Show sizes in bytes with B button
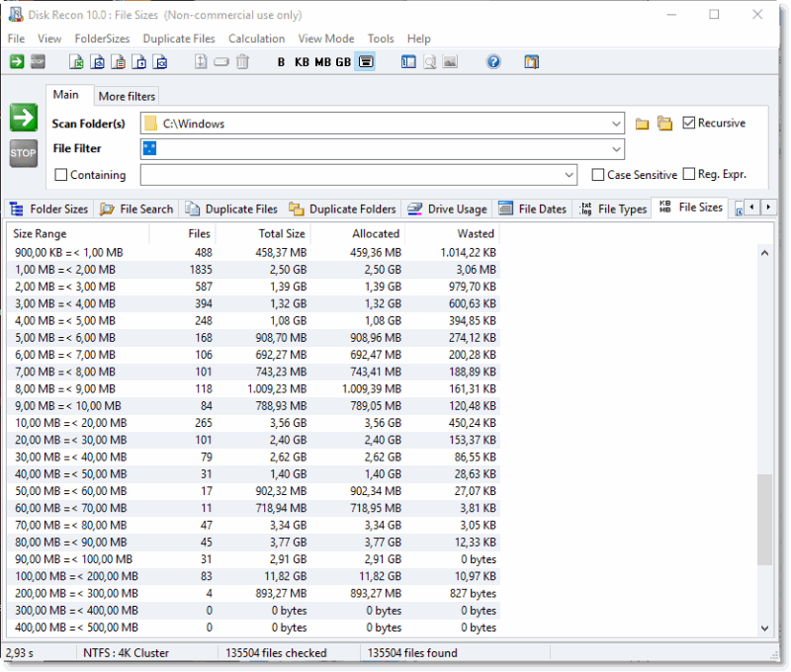Screen dimensions: 791x672 [x=281, y=62]
